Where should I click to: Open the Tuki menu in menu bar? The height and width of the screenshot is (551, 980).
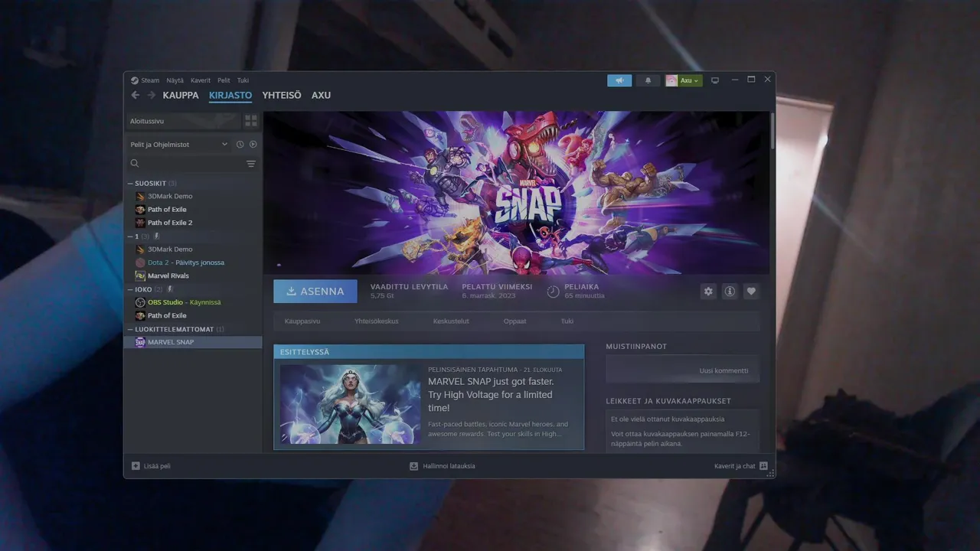click(x=243, y=80)
